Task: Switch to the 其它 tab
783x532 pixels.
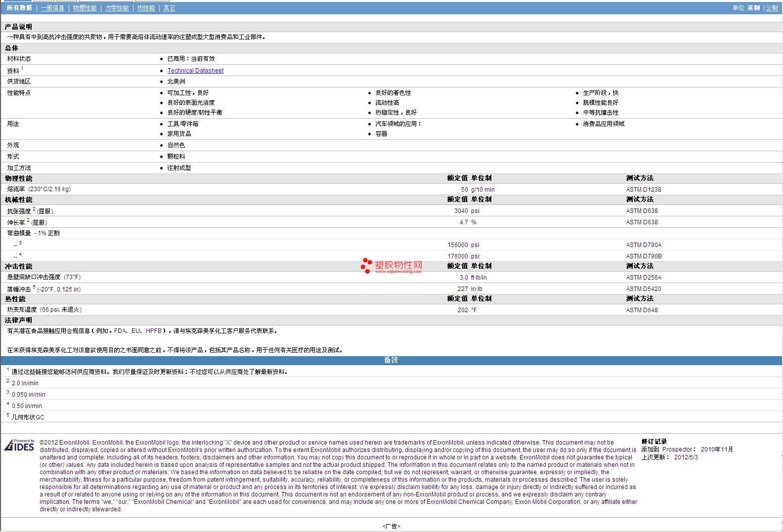Action: pyautogui.click(x=169, y=8)
